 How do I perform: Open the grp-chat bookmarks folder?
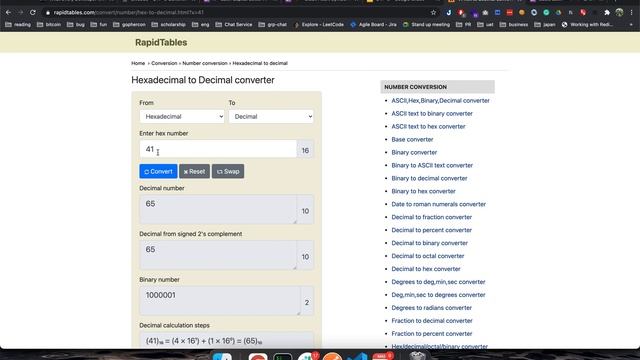[273, 24]
